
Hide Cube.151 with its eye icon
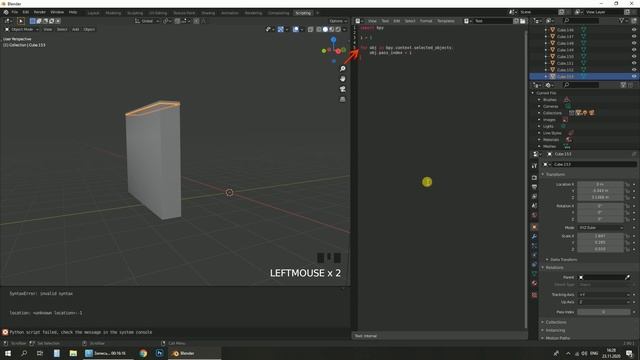point(634,63)
